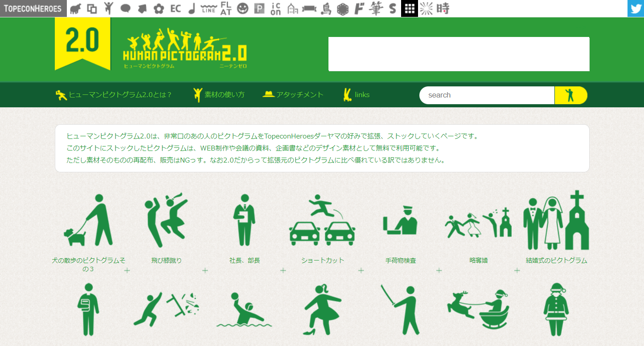The height and width of the screenshot is (346, 644).
Task: Click the hexagon pattern icon in top bar
Action: (x=342, y=8)
